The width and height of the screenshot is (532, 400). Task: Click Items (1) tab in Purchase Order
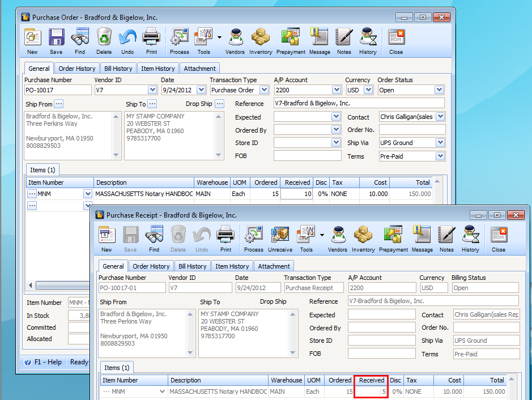[x=42, y=170]
